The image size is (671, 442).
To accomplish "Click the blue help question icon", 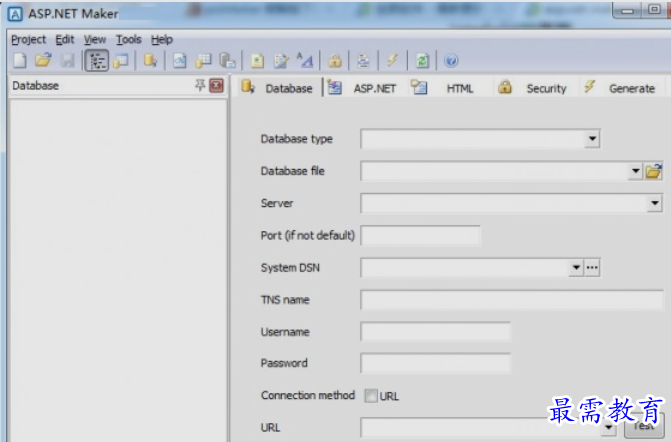I will [x=451, y=61].
